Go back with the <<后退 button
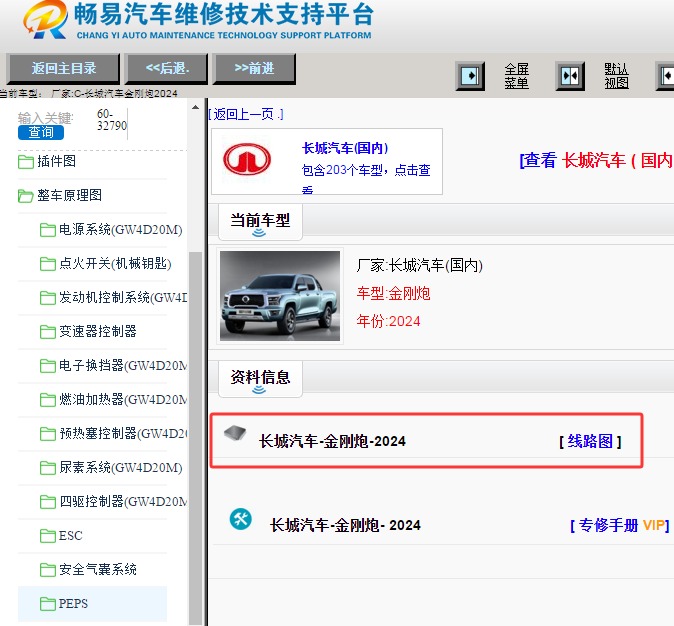This screenshot has height=626, width=674. [166, 68]
